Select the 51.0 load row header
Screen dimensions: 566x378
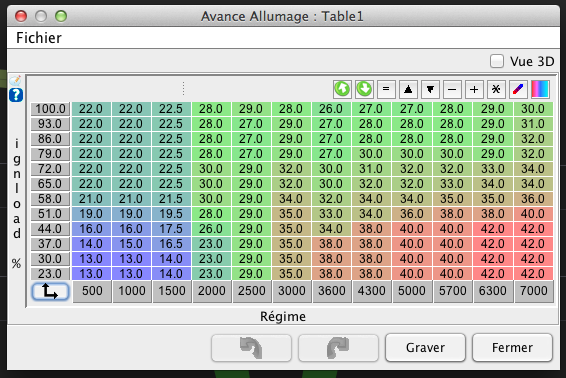[50, 214]
